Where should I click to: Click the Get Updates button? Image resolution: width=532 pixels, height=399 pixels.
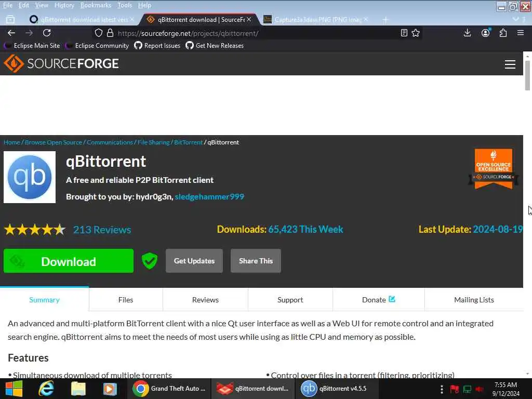click(x=194, y=261)
